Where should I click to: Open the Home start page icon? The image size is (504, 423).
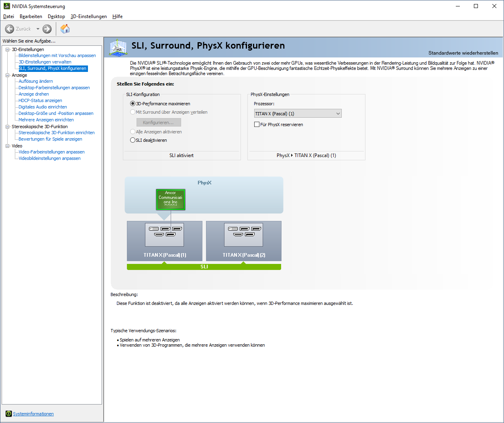[65, 29]
